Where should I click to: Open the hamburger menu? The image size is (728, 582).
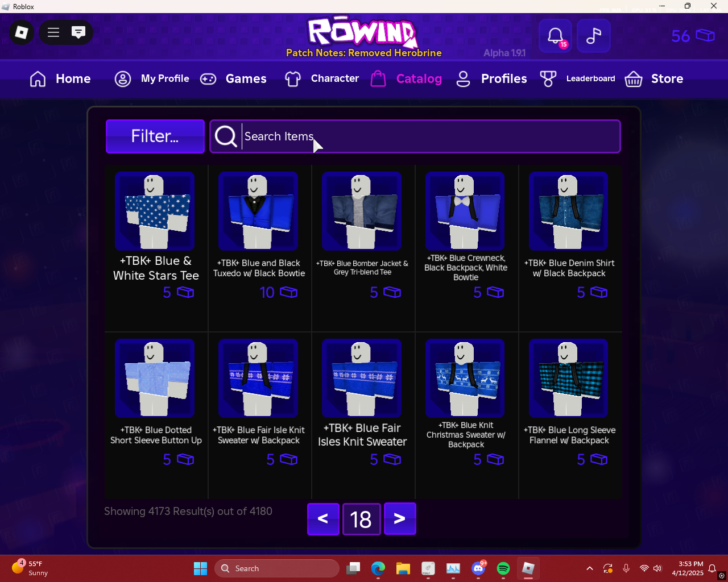click(x=53, y=32)
